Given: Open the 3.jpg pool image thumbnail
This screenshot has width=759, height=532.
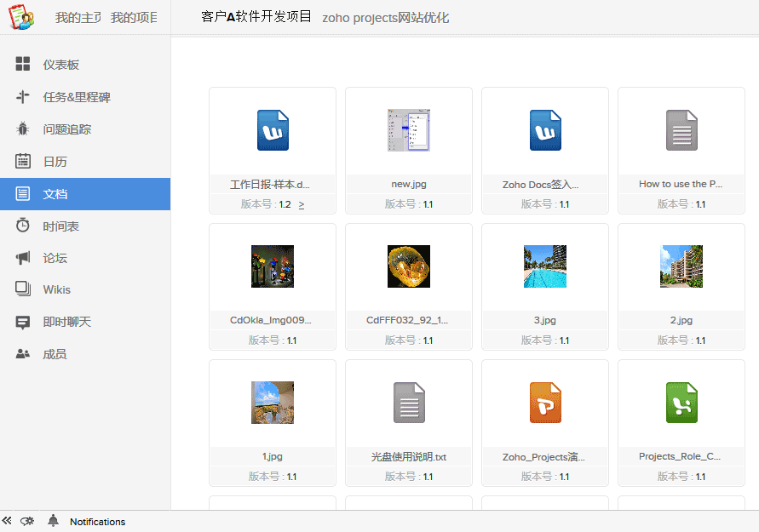Looking at the screenshot, I should 545,266.
